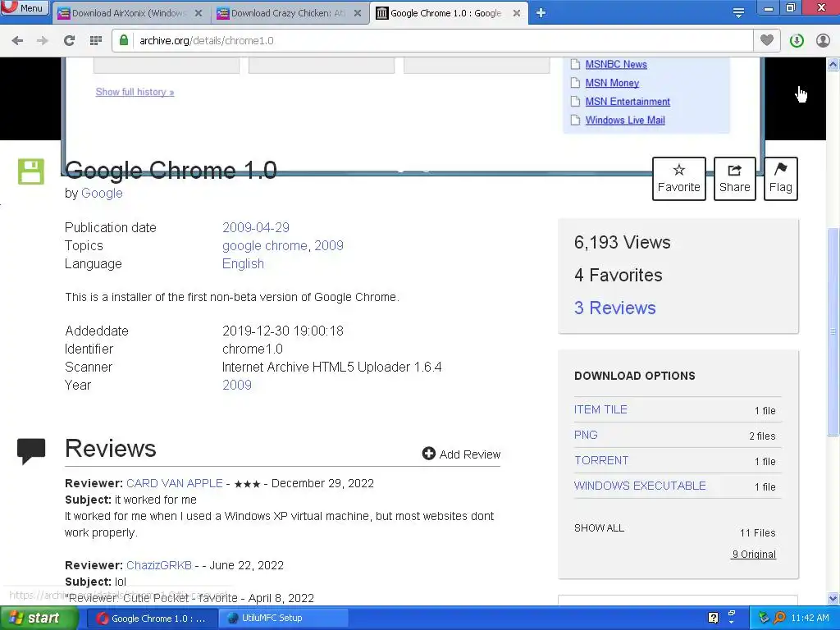This screenshot has height=630, width=840.
Task: Close the Google Chrome 1.0 tab
Action: coord(517,13)
